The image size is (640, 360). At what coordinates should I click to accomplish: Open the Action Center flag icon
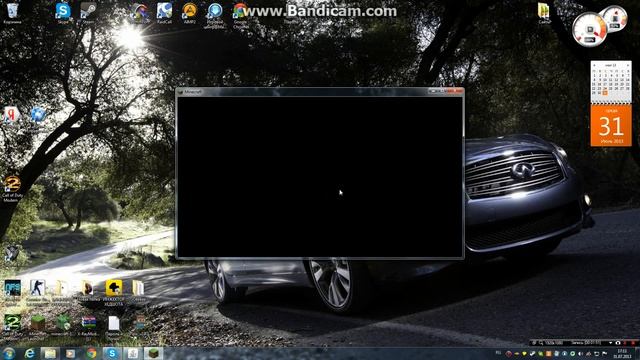click(x=604, y=353)
